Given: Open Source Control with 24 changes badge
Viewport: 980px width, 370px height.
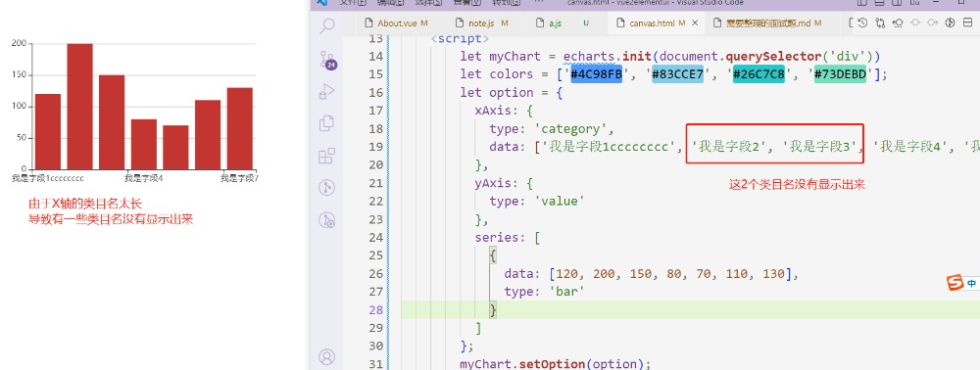Looking at the screenshot, I should tap(327, 60).
